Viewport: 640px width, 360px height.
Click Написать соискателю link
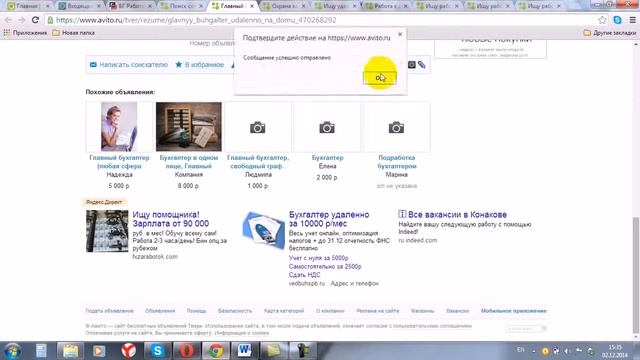tap(129, 64)
